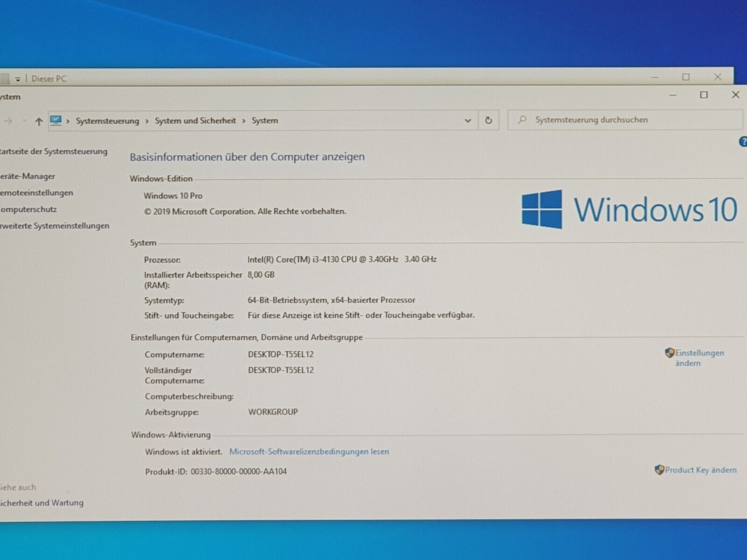Click DESKTOP-T55EL12 next to Vollständiger Computername
This screenshot has width=747, height=560.
point(281,370)
